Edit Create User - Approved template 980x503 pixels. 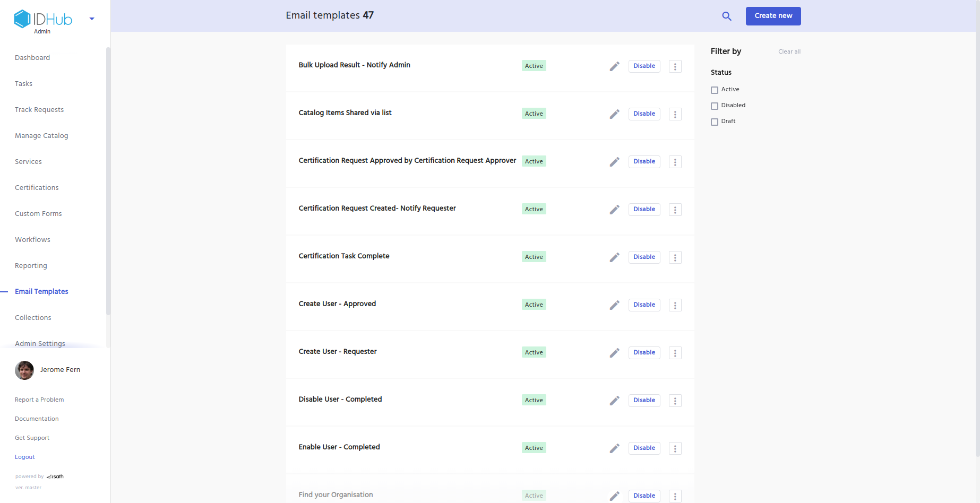pos(614,305)
